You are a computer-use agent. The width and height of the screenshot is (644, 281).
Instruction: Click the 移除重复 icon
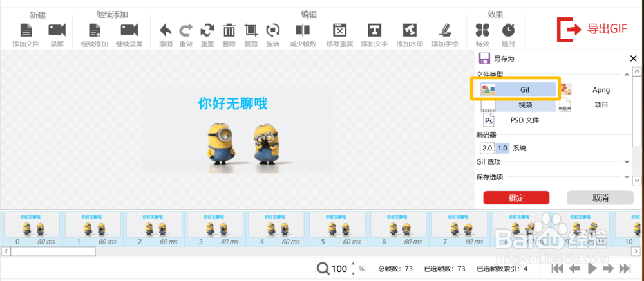[x=339, y=30]
